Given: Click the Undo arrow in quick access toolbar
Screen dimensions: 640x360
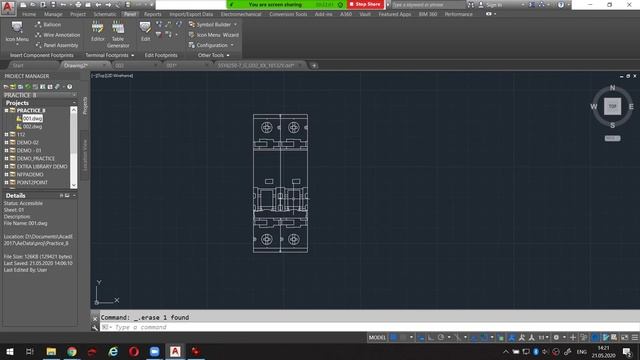Looking at the screenshot, I should coord(63,5).
